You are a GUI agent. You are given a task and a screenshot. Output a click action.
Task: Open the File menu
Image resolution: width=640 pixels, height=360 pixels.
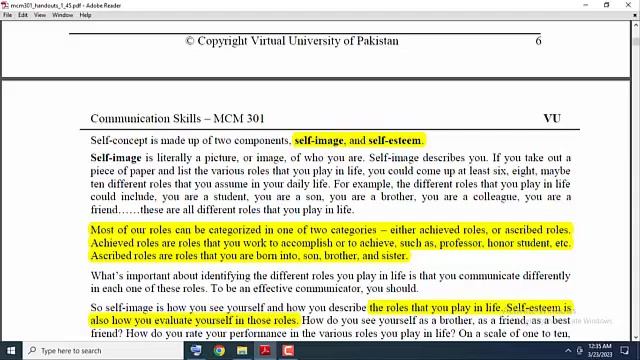coord(7,15)
